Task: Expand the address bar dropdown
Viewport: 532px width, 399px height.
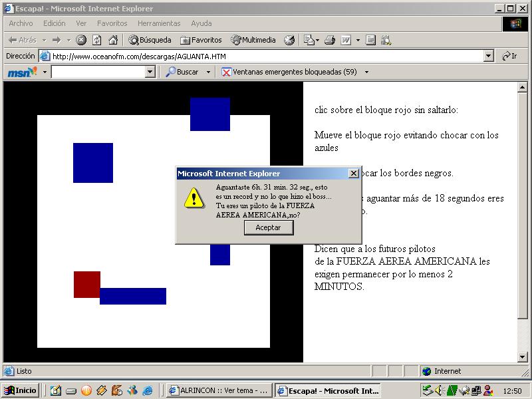Action: coord(488,57)
